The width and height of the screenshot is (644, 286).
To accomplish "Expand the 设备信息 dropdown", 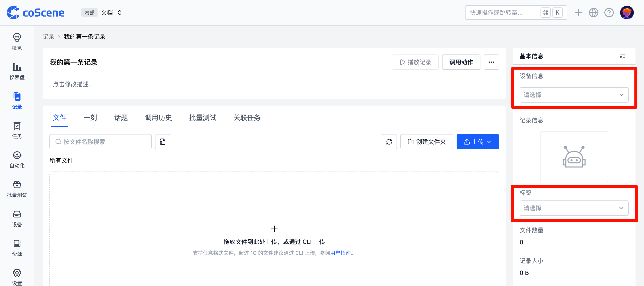I will coord(574,95).
